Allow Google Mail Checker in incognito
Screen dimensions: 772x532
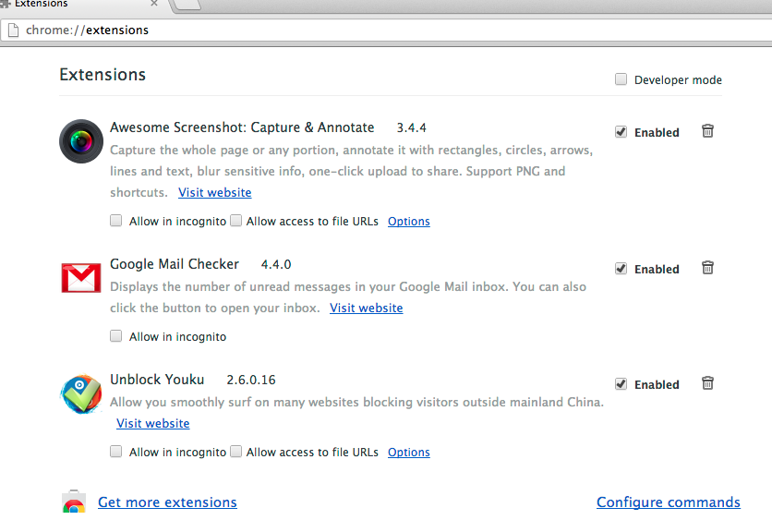[115, 336]
